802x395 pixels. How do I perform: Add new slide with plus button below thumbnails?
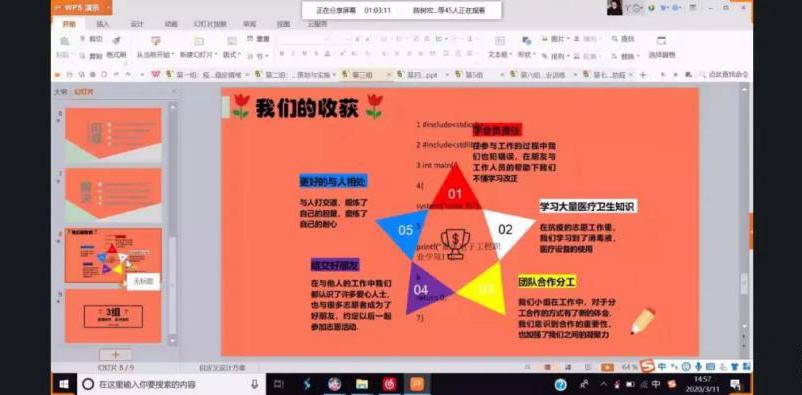[116, 354]
